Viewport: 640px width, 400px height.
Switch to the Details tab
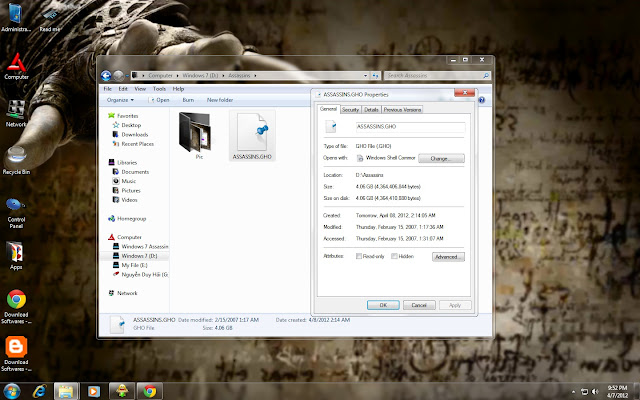click(x=371, y=110)
